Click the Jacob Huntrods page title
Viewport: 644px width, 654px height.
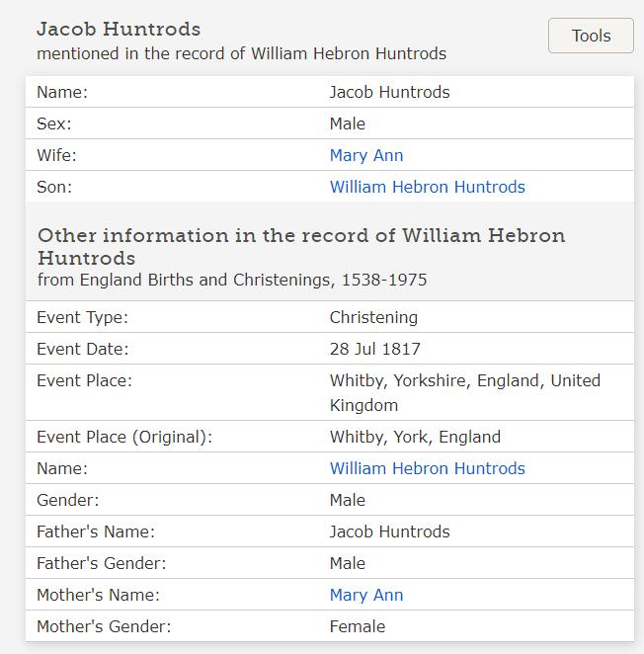(x=119, y=29)
